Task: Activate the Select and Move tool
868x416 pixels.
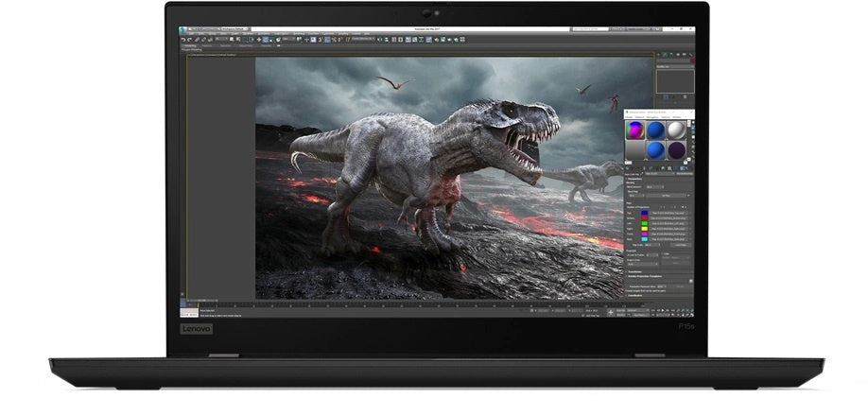Action: (x=259, y=40)
